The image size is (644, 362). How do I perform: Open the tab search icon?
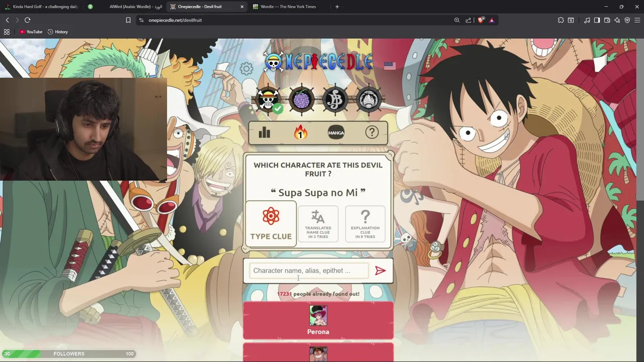pos(571,20)
